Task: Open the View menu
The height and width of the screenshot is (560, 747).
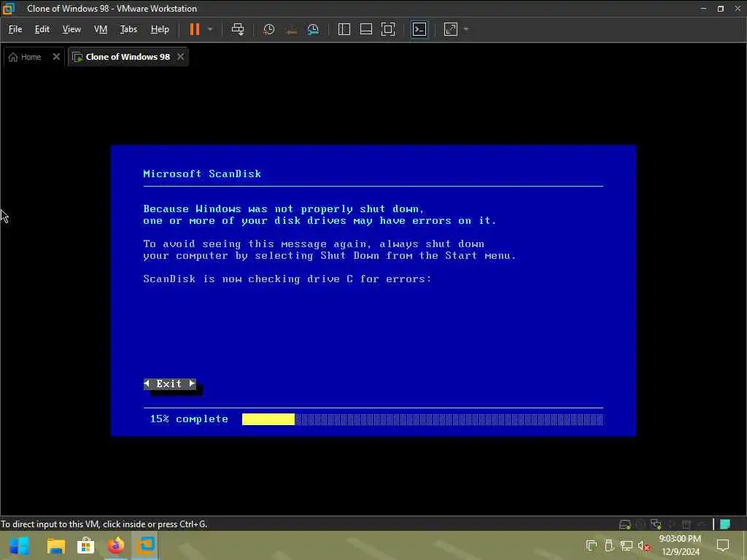Action: coord(71,29)
